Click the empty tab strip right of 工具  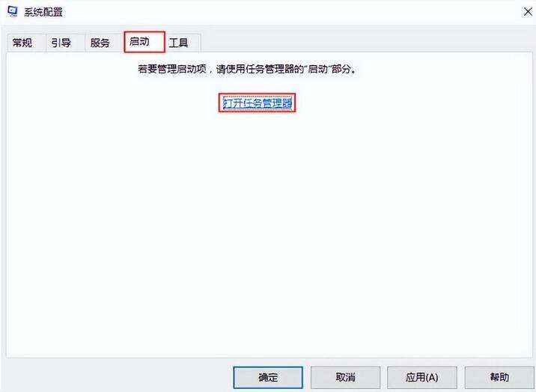(x=366, y=43)
